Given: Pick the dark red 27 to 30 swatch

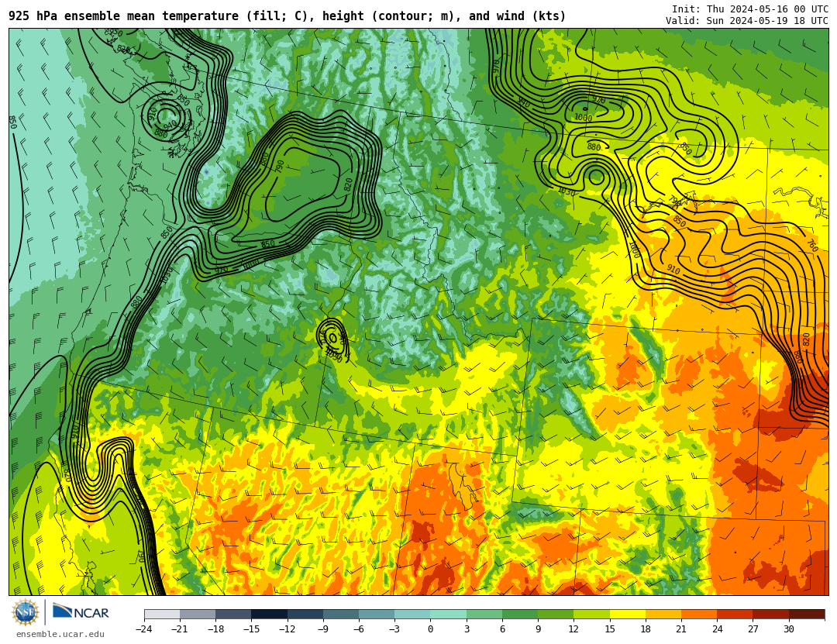Looking at the screenshot, I should pos(770,615).
